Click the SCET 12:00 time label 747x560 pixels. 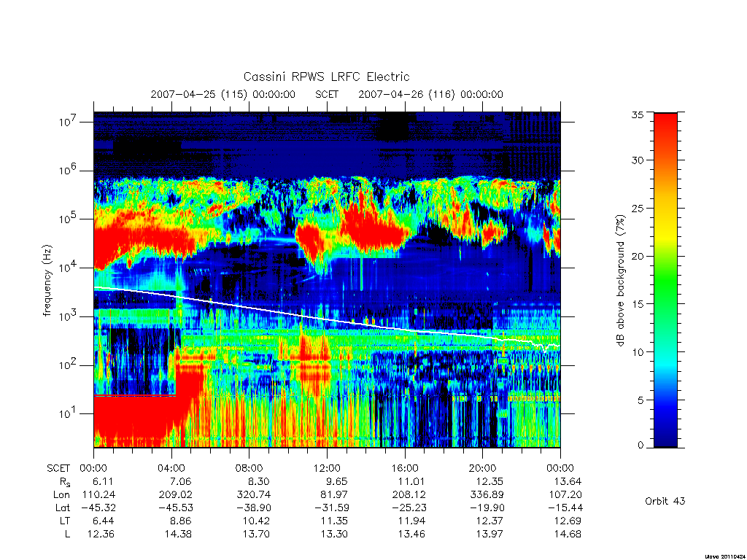327,469
